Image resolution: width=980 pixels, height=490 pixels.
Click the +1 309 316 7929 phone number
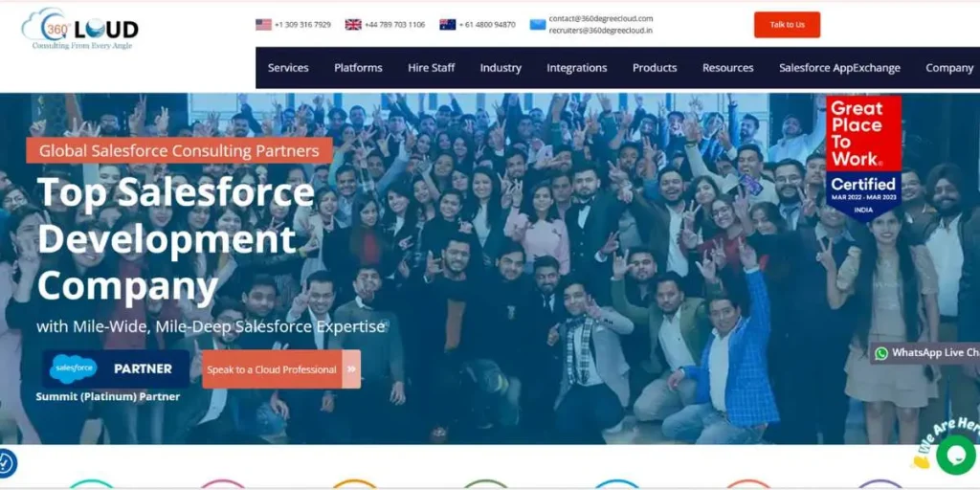point(302,25)
